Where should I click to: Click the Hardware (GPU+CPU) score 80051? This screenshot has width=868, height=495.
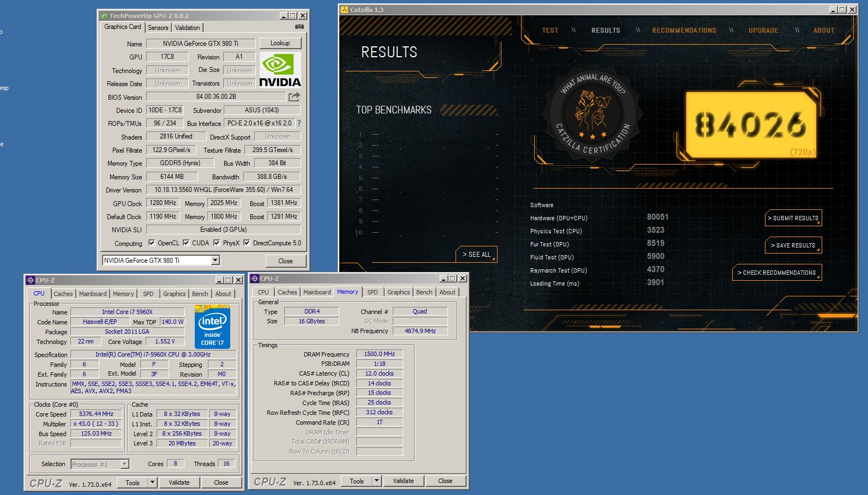point(657,217)
